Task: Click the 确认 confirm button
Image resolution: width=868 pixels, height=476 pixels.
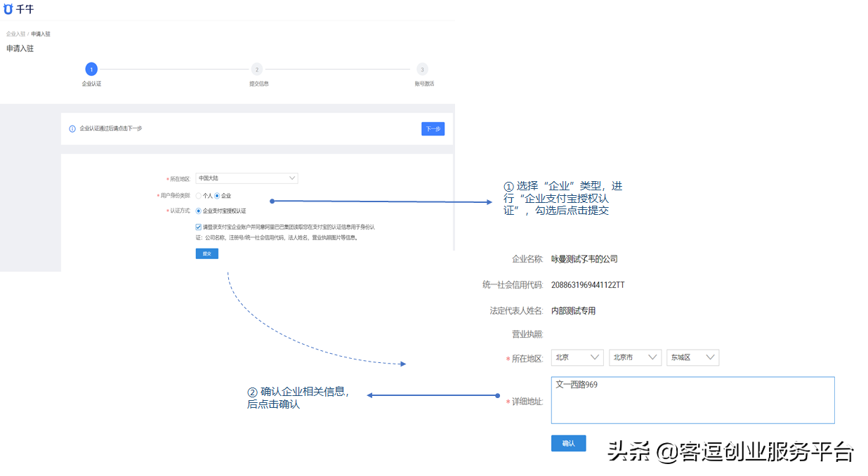Action: (568, 443)
